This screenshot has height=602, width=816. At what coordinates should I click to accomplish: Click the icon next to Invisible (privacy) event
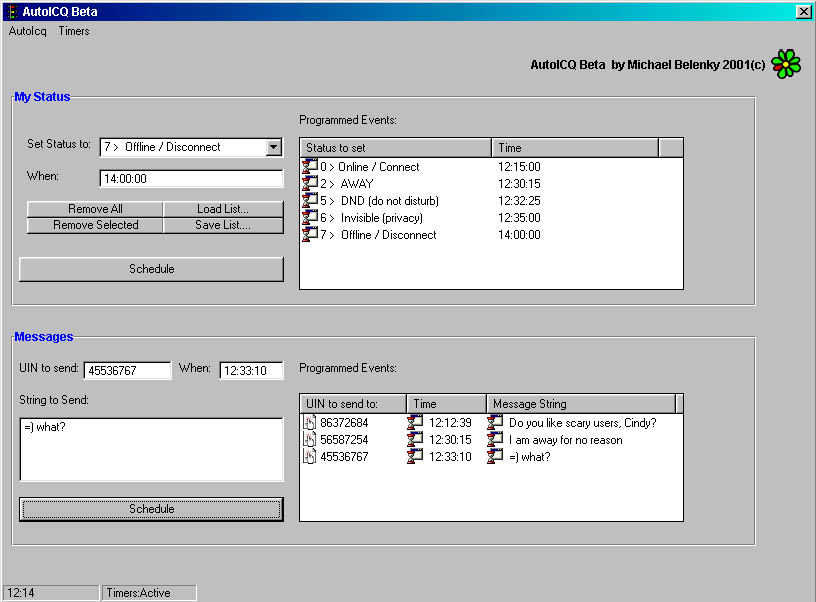[x=309, y=218]
